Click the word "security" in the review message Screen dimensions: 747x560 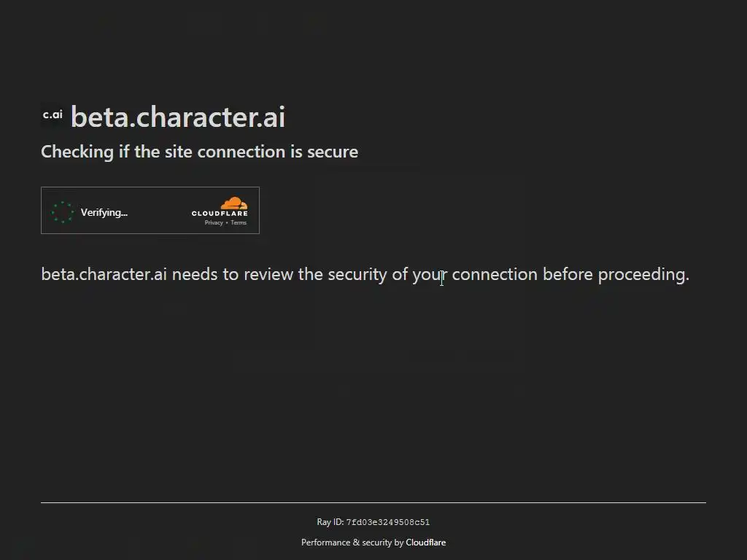coord(357,275)
